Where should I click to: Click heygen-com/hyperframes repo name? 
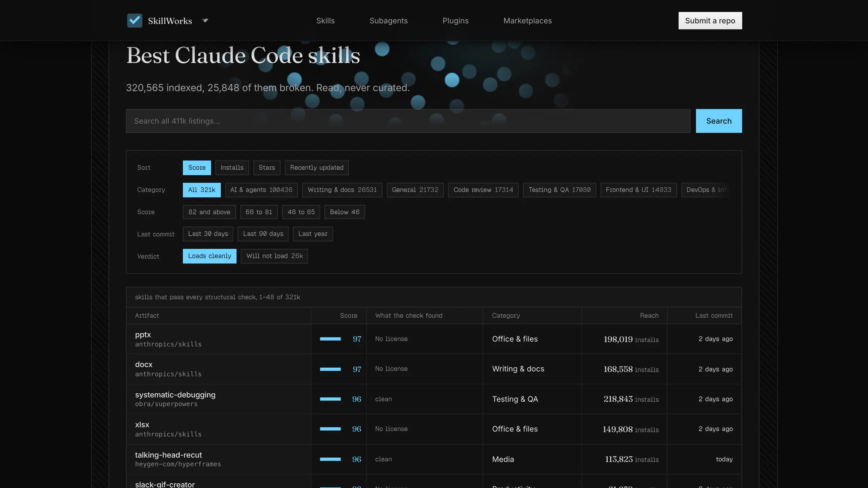click(x=178, y=464)
